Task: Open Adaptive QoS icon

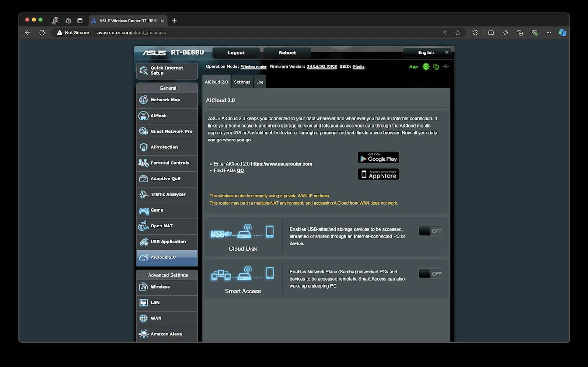Action: 143,178
